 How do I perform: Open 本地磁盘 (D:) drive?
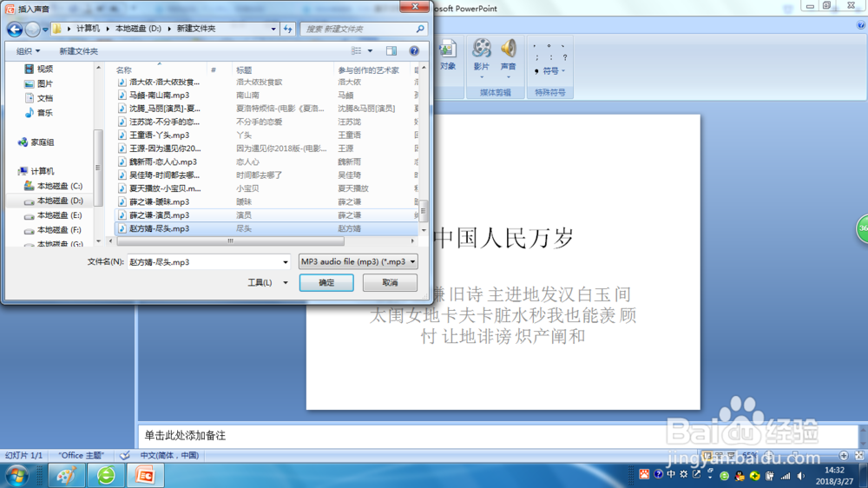[53, 201]
